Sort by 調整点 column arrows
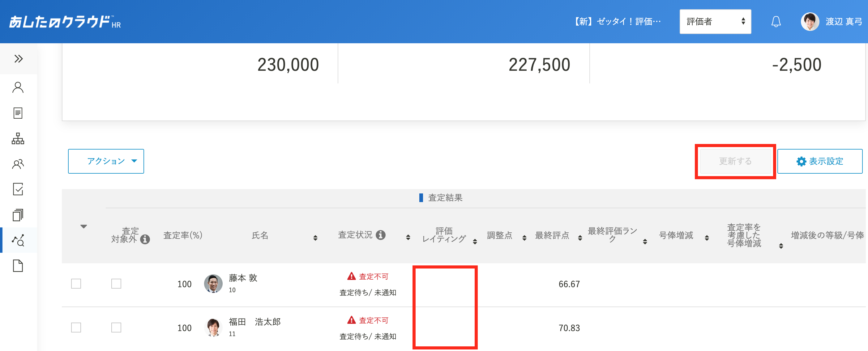868x351 pixels. (x=524, y=238)
